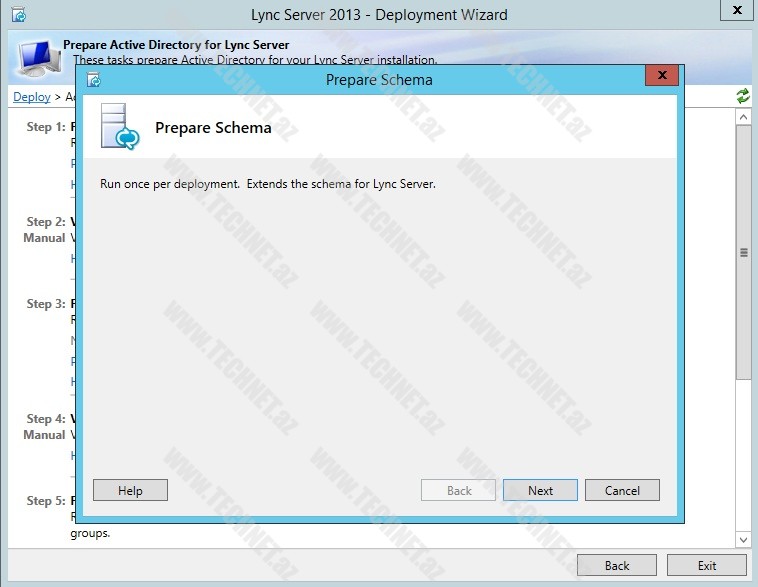Close the Deployment Wizard window

pyautogui.click(x=737, y=10)
